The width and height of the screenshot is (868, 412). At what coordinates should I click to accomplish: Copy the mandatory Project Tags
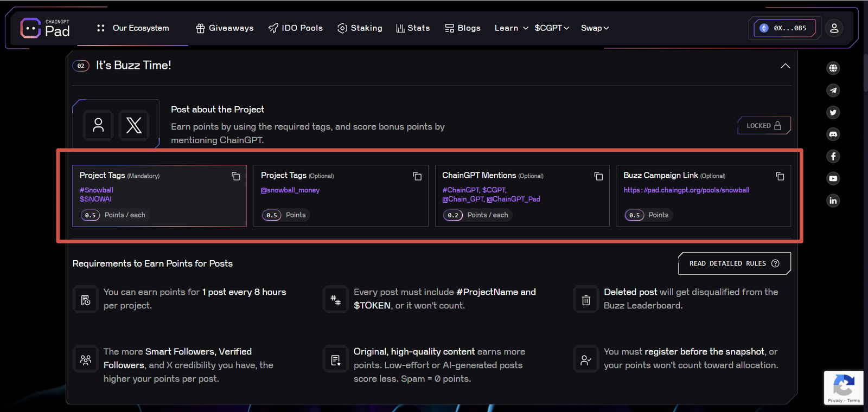point(235,176)
